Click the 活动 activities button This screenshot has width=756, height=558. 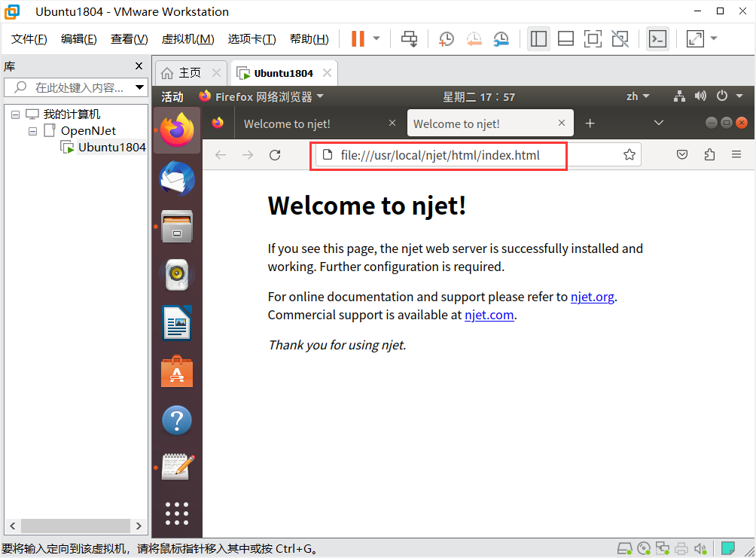point(172,97)
